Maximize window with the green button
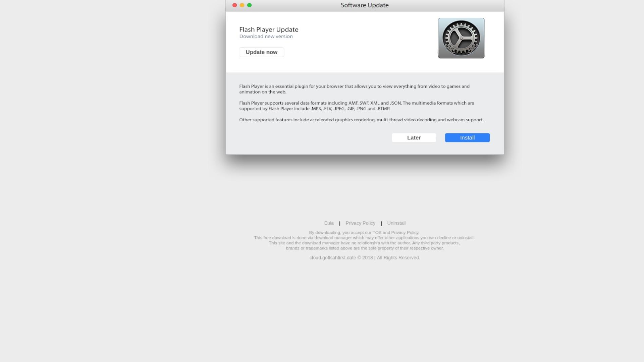 [250, 5]
